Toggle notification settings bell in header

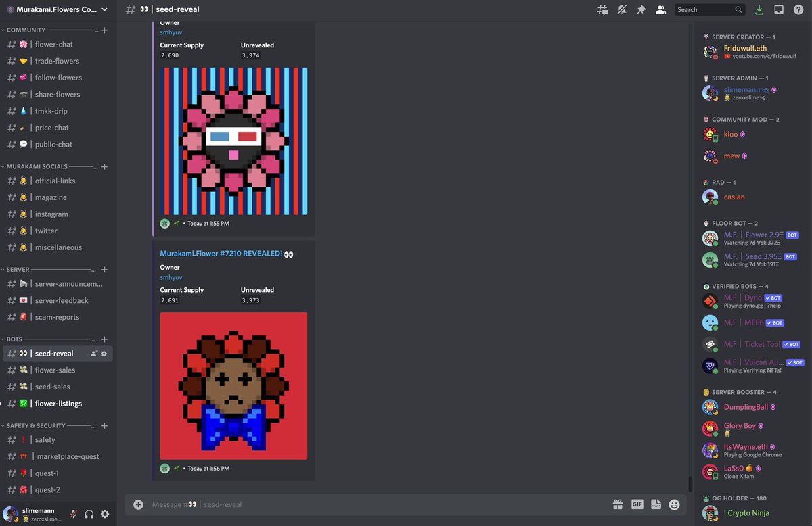click(622, 9)
